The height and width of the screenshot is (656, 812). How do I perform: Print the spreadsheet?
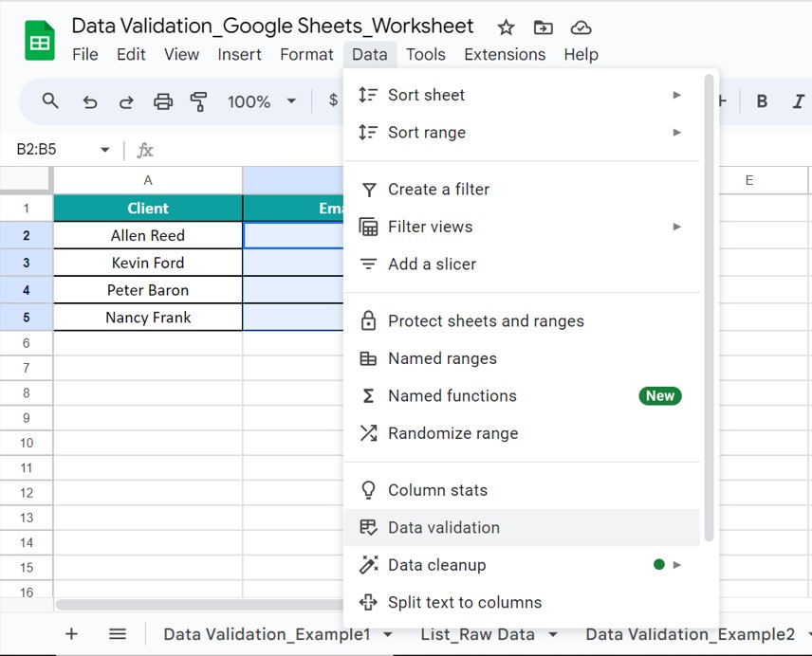[163, 101]
